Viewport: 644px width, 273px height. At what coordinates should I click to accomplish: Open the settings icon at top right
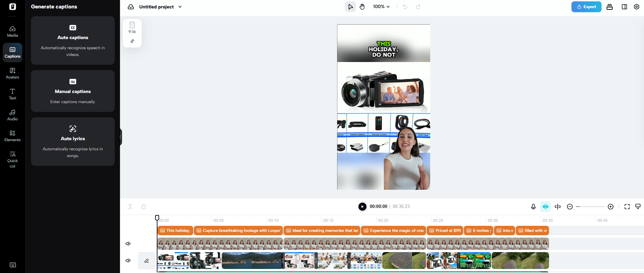tap(636, 7)
